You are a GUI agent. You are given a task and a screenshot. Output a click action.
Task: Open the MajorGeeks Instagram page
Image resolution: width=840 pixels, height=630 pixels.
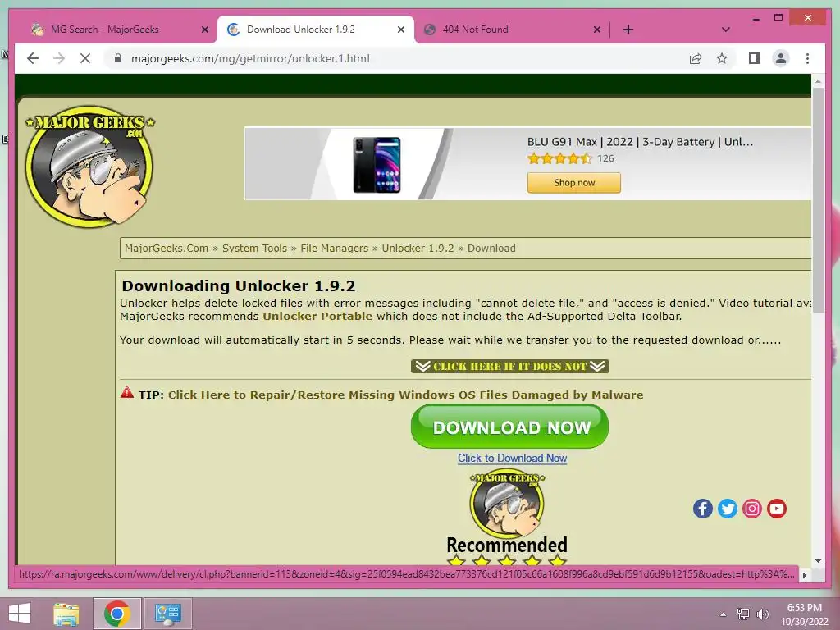[751, 509]
